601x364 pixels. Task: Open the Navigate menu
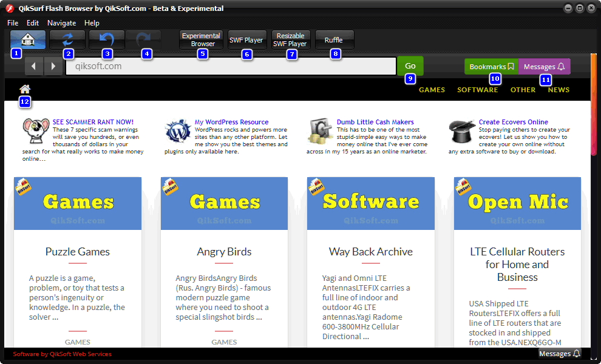pos(61,22)
